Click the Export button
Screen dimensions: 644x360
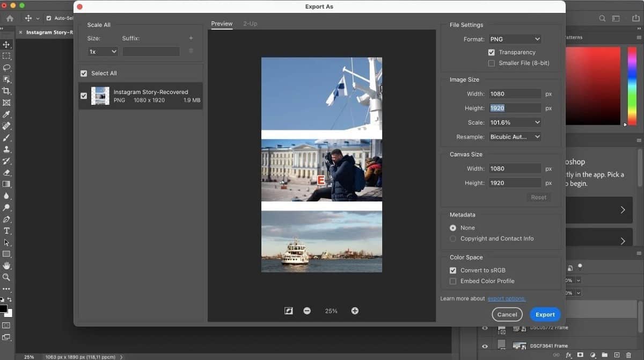pyautogui.click(x=545, y=314)
